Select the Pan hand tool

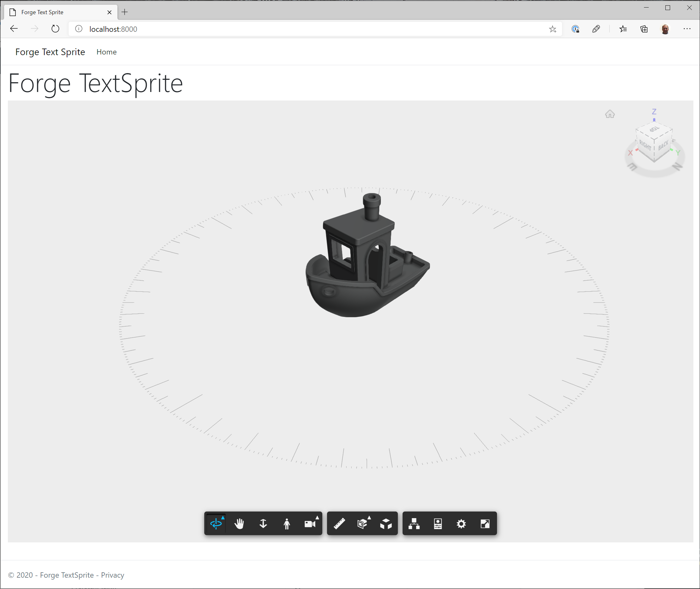coord(239,523)
